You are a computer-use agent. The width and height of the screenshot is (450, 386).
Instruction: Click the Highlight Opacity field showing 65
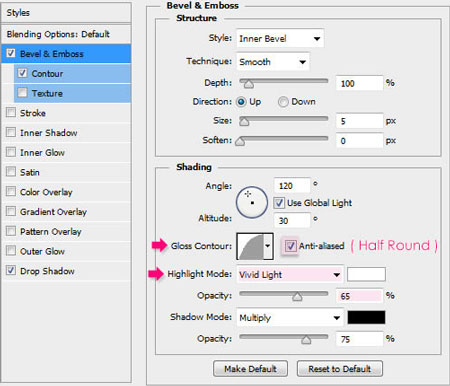359,296
